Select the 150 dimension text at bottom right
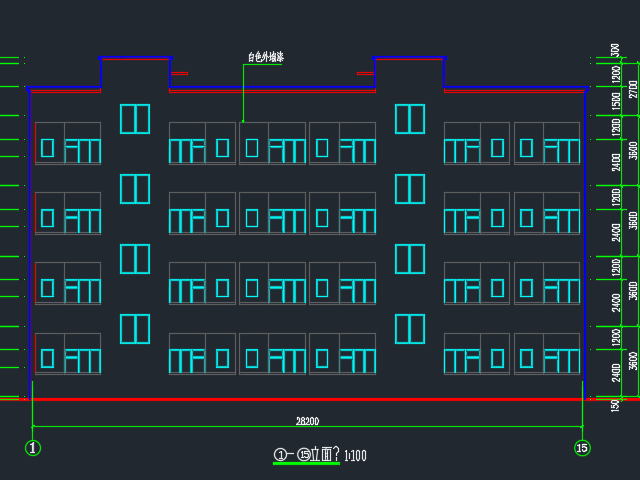Viewport: 640px width, 480px height. pos(616,404)
